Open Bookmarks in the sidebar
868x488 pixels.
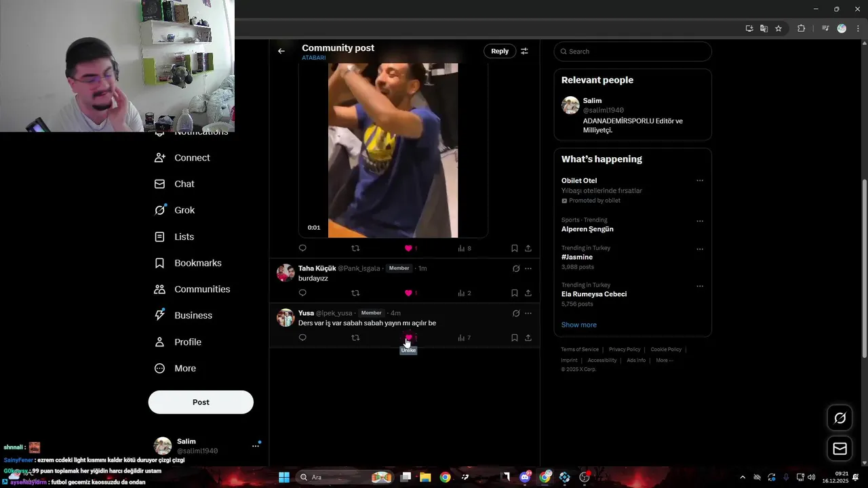(x=188, y=263)
